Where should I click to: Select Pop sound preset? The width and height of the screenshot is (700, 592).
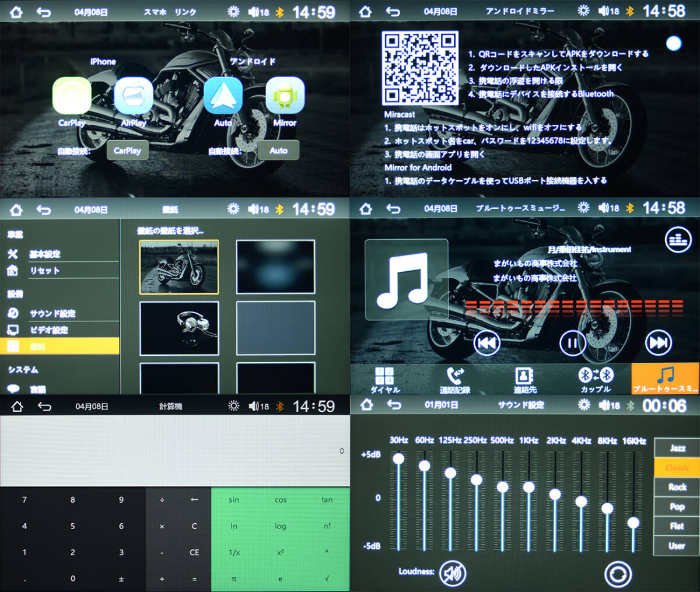[677, 507]
